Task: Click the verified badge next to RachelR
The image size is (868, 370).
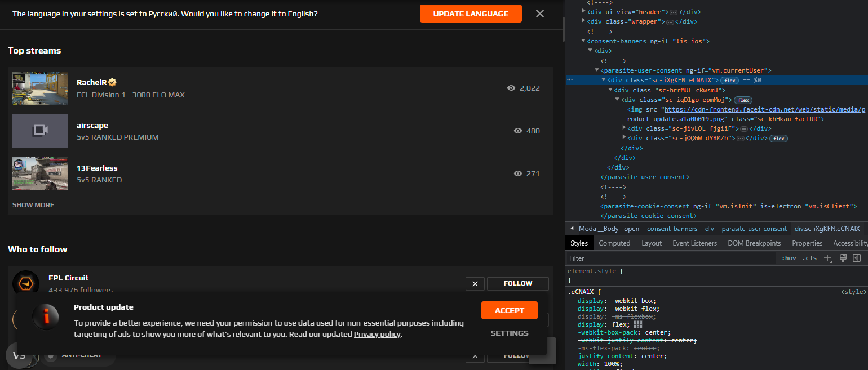Action: click(112, 82)
